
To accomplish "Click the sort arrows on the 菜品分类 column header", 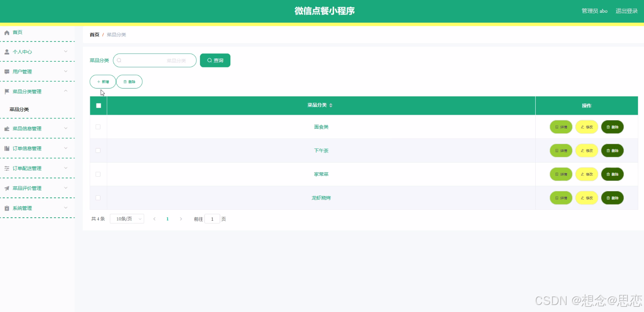I will click(331, 105).
